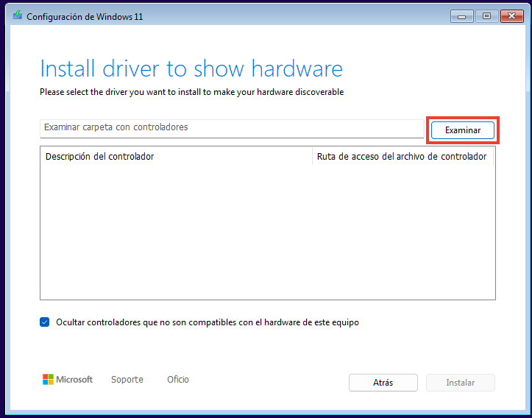Toggle the Ocultar controladores checkbox

pos(45,322)
